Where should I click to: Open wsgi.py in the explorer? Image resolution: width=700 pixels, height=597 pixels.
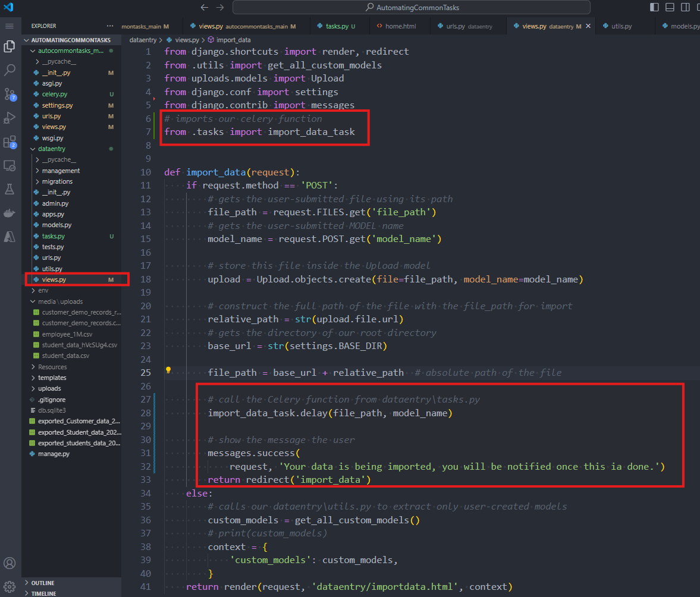71,138
